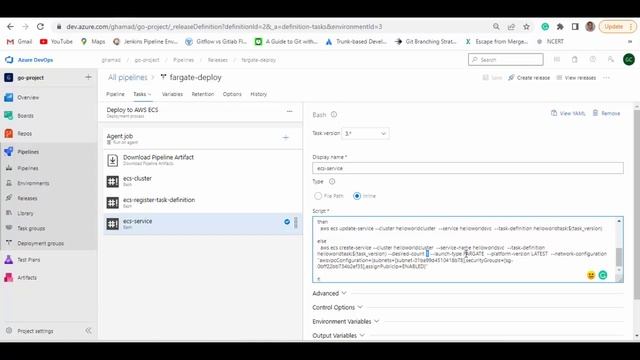Image resolution: width=640 pixels, height=360 pixels.
Task: Expand Environment Variables section
Action: pyautogui.click(x=346, y=322)
